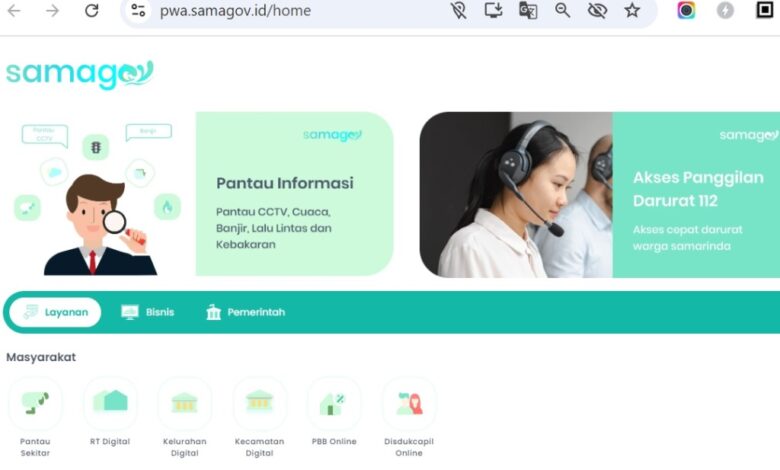Click the install app icon in address bar
The width and height of the screenshot is (780, 470).
[x=493, y=10]
